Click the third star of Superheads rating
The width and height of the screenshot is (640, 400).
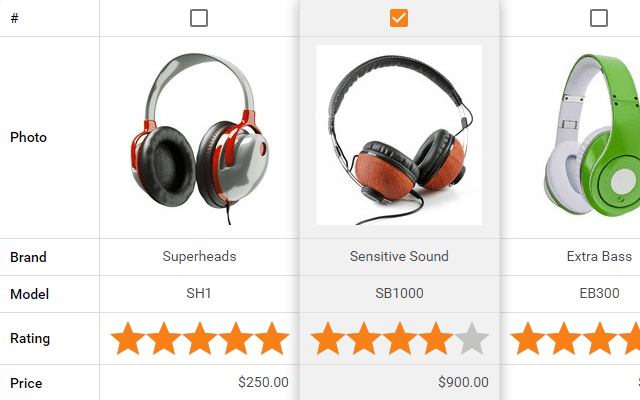(x=200, y=339)
